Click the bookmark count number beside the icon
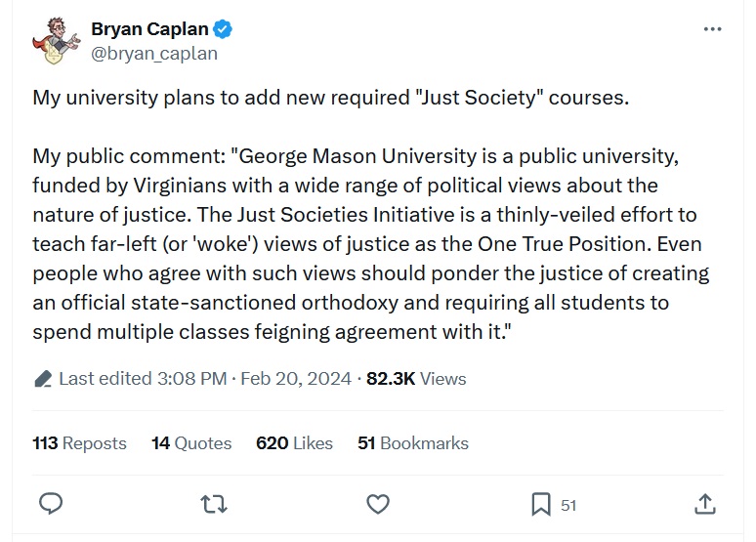Image resolution: width=756 pixels, height=542 pixels. (x=568, y=505)
